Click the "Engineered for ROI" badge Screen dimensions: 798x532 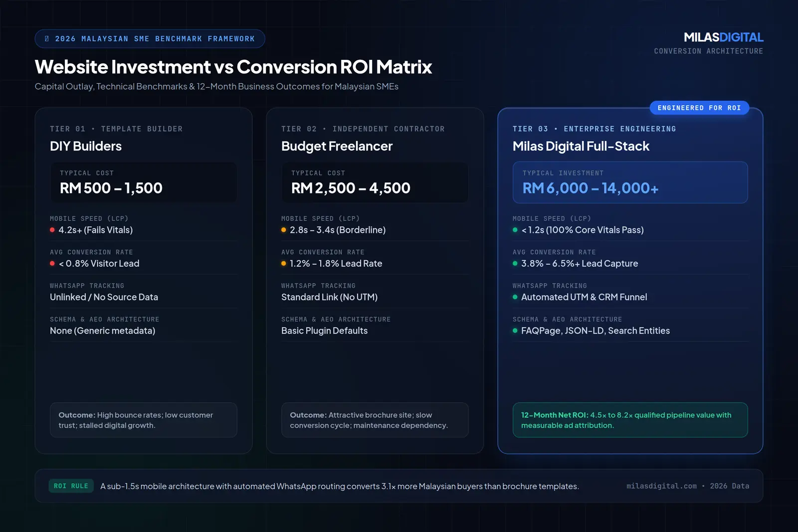pyautogui.click(x=699, y=108)
